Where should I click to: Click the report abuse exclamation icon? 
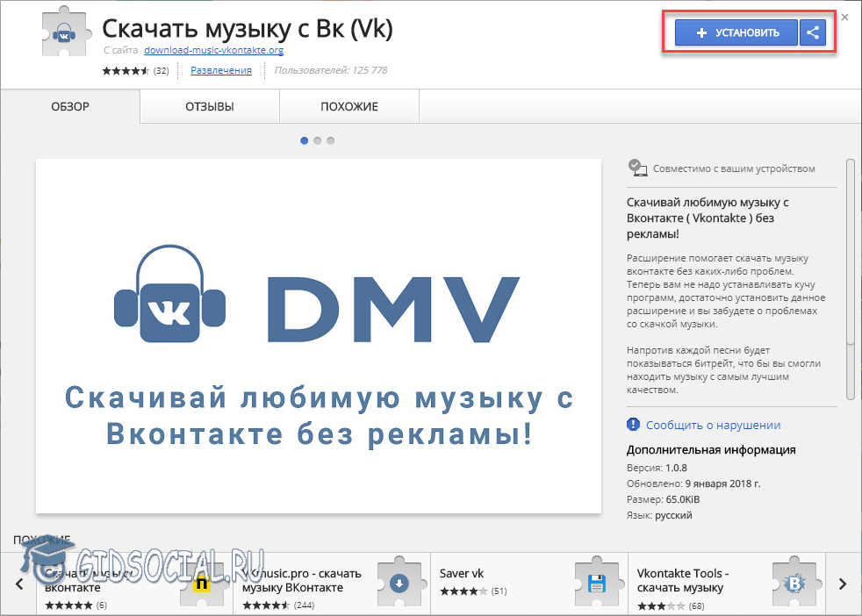(634, 425)
